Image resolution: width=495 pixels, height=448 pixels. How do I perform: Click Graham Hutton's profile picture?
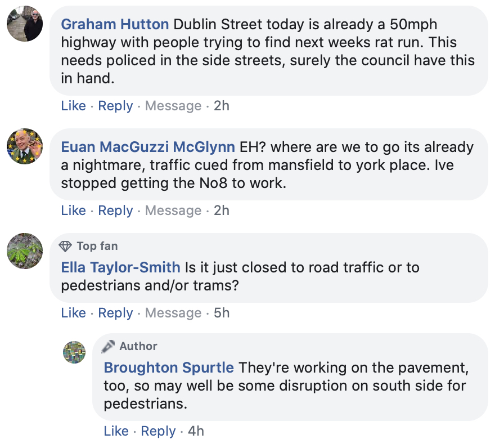pyautogui.click(x=25, y=24)
